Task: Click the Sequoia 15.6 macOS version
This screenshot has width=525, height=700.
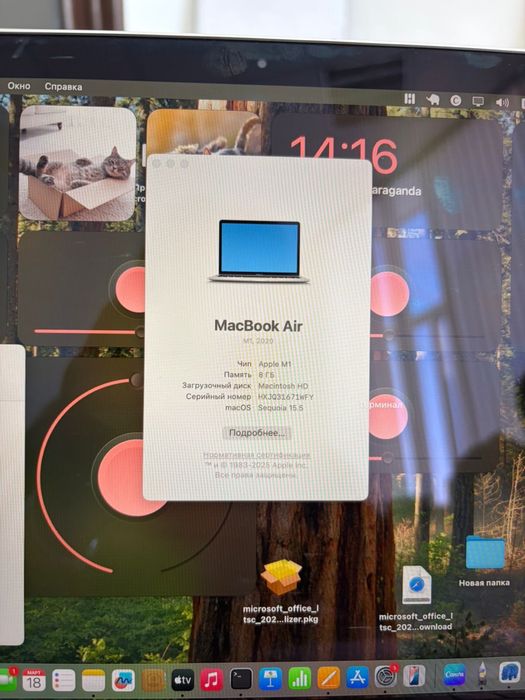Action: [280, 408]
